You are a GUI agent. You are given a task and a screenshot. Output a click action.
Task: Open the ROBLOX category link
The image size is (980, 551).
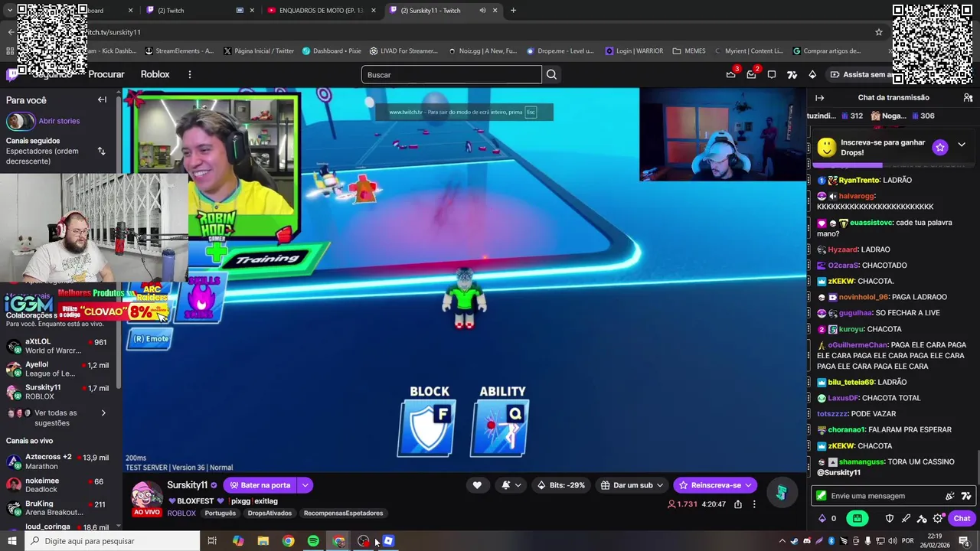(x=181, y=514)
